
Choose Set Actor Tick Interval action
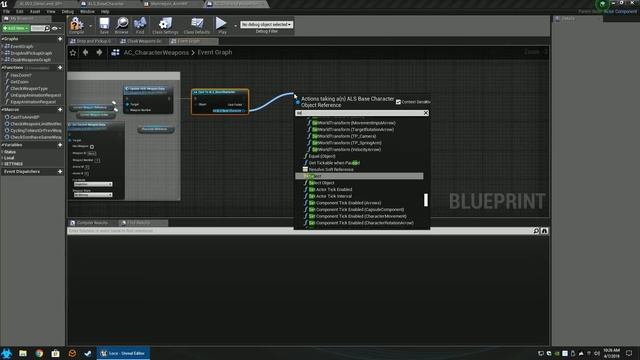click(330, 196)
